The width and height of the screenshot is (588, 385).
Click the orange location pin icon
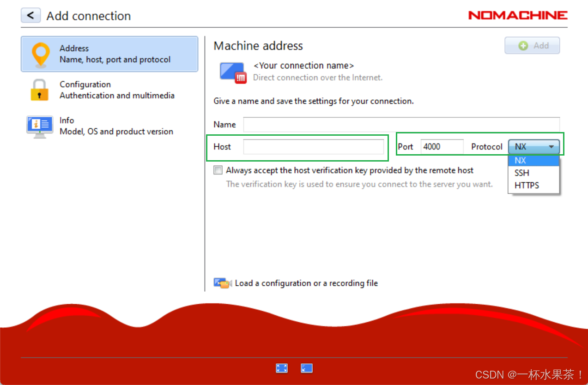[x=40, y=54]
